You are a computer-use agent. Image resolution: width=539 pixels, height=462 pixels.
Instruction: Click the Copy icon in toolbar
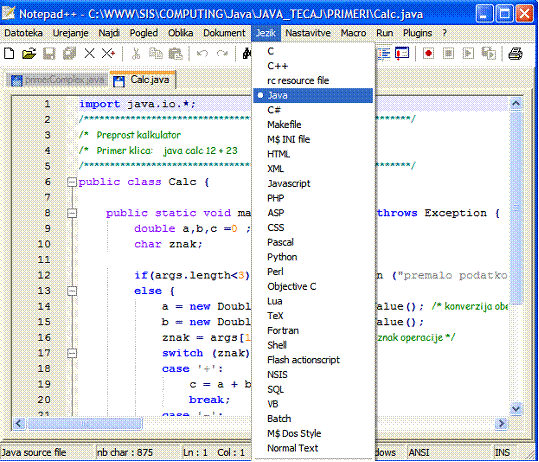[156, 54]
